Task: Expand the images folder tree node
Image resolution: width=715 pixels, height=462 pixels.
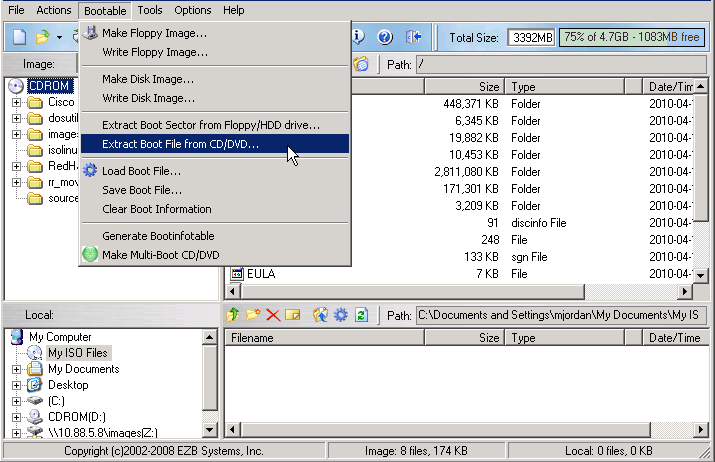Action: tap(16, 134)
